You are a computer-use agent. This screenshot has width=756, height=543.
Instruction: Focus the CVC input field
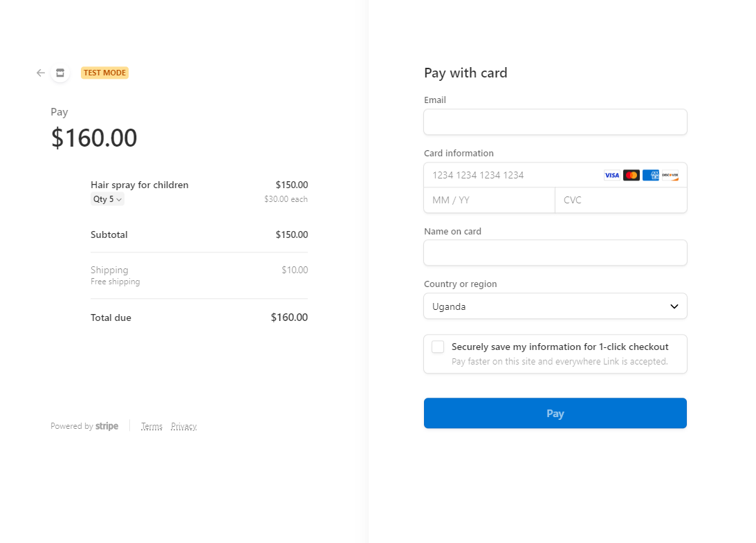point(620,200)
